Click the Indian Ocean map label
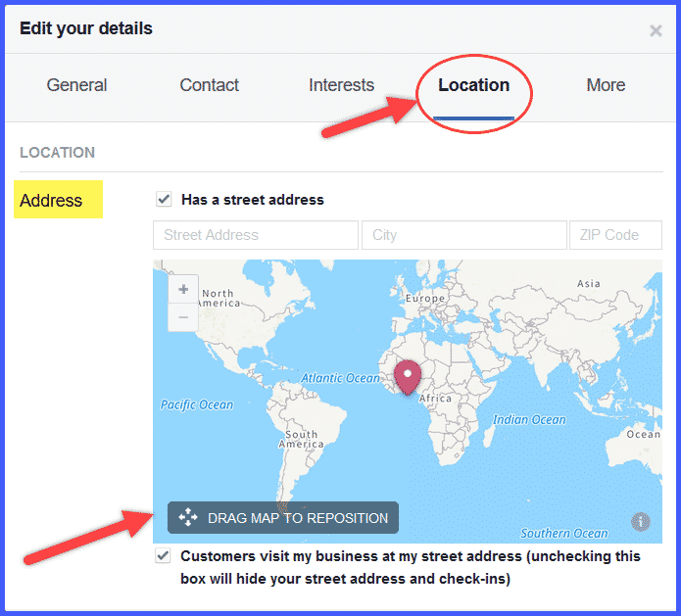The width and height of the screenshot is (681, 616). 529,419
